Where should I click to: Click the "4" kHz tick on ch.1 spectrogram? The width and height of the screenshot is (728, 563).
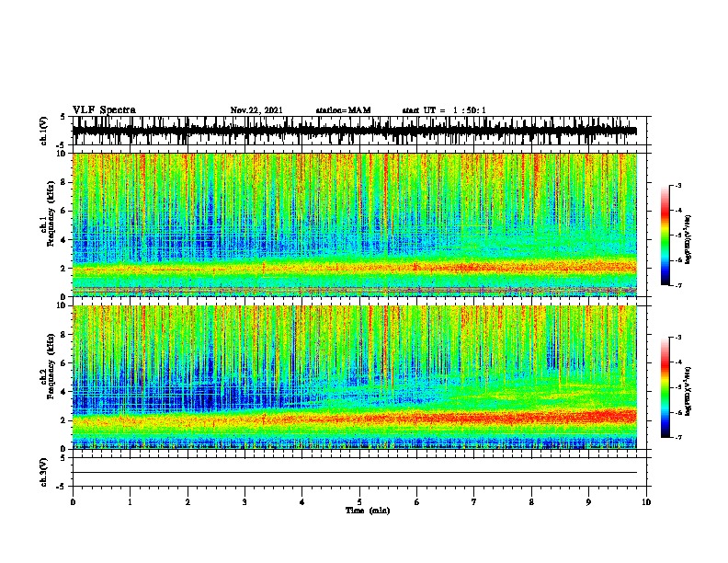[64, 240]
